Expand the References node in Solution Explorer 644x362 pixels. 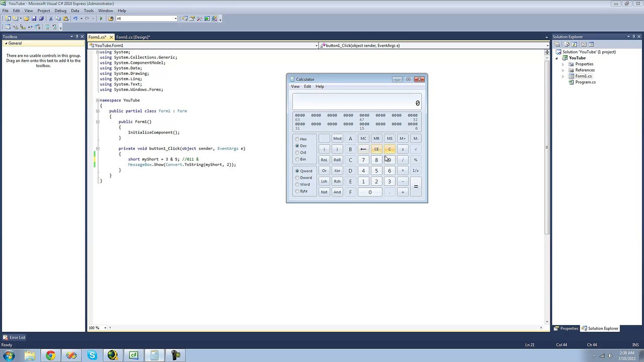[563, 70]
